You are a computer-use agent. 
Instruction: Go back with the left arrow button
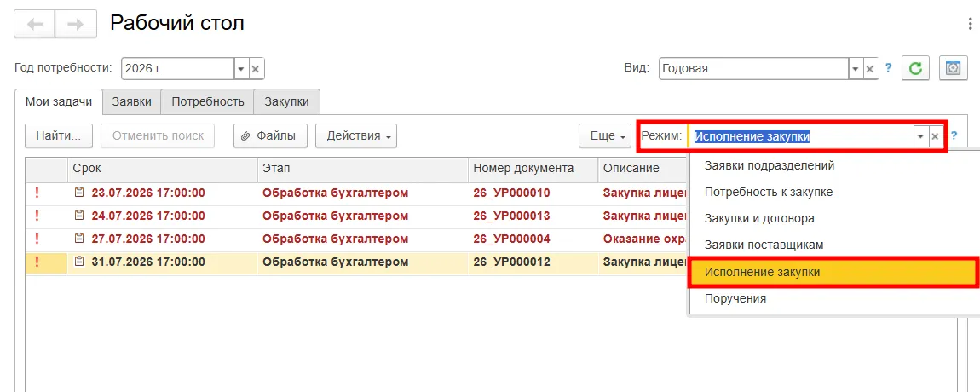(x=34, y=25)
